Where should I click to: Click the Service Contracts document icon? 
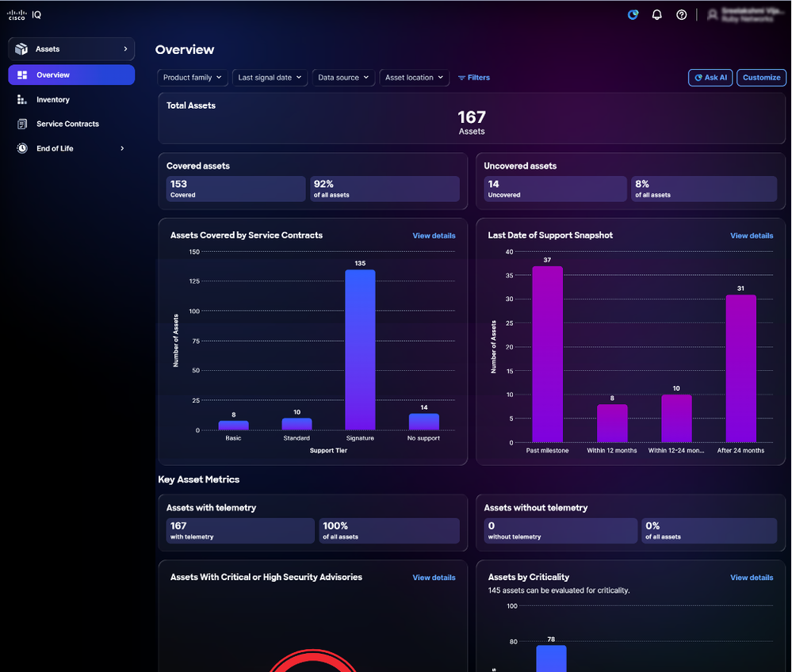pyautogui.click(x=21, y=124)
